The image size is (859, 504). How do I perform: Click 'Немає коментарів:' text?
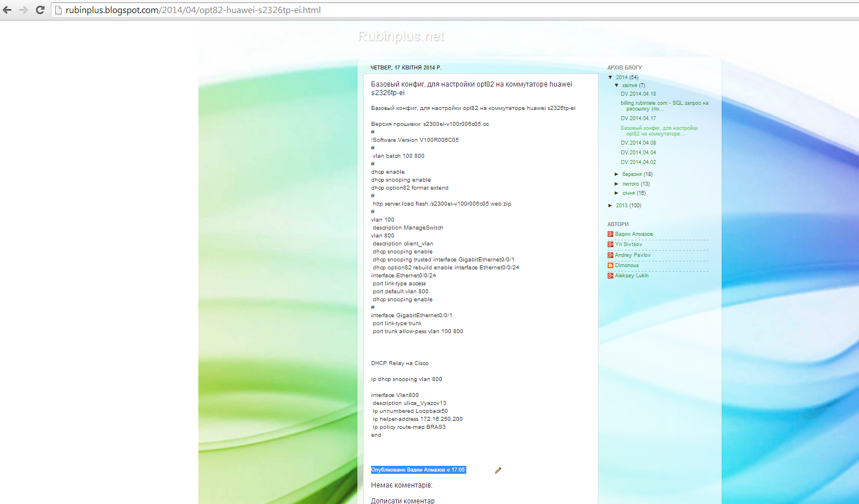click(402, 485)
